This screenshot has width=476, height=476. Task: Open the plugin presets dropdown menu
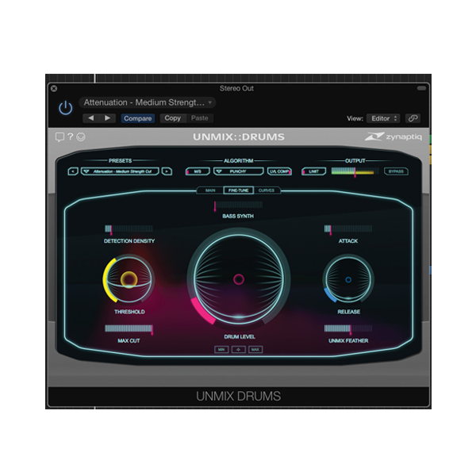[120, 171]
